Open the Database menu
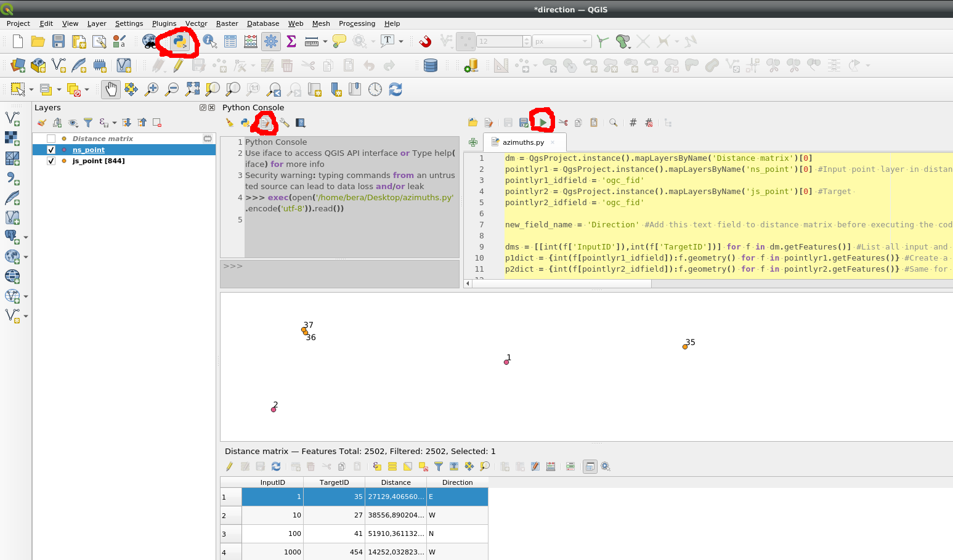The image size is (953, 560). coord(263,23)
